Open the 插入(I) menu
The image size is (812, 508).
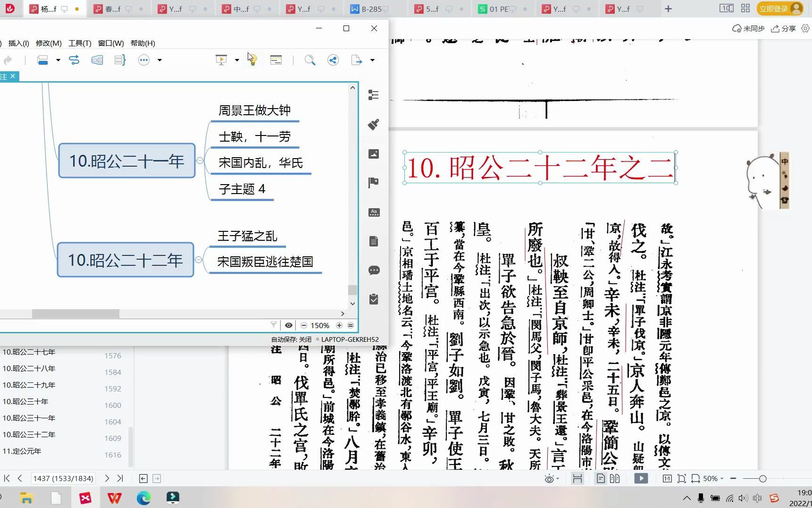tap(19, 43)
